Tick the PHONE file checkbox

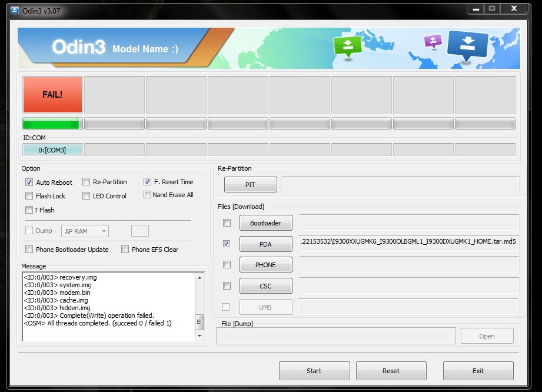pyautogui.click(x=227, y=265)
